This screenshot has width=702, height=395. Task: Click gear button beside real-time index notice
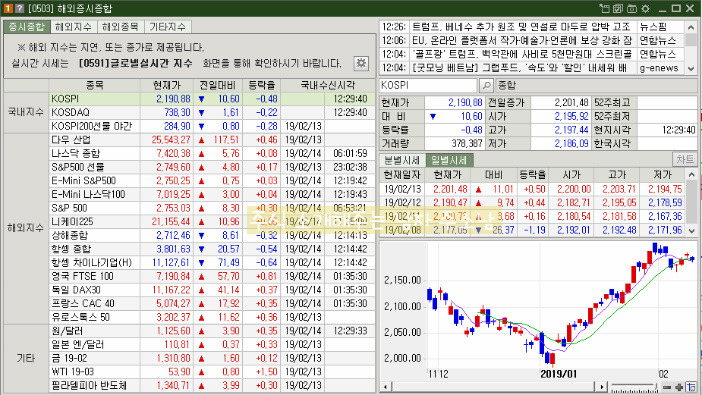[361, 63]
